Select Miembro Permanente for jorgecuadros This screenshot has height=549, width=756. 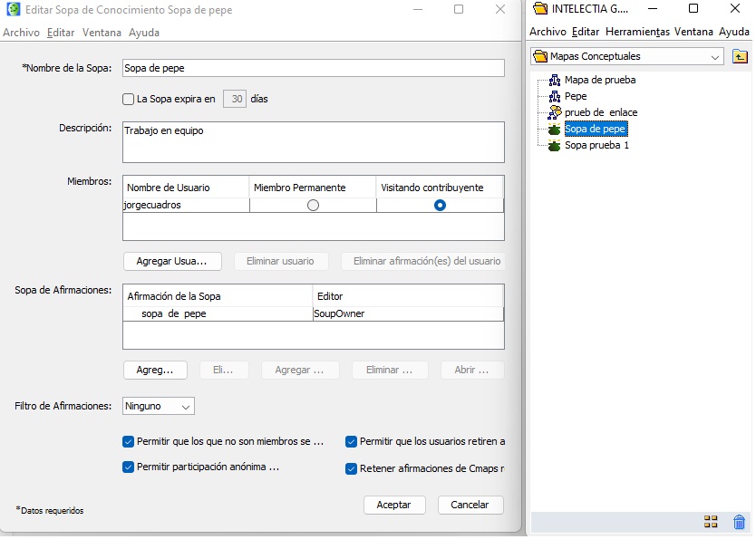(313, 206)
